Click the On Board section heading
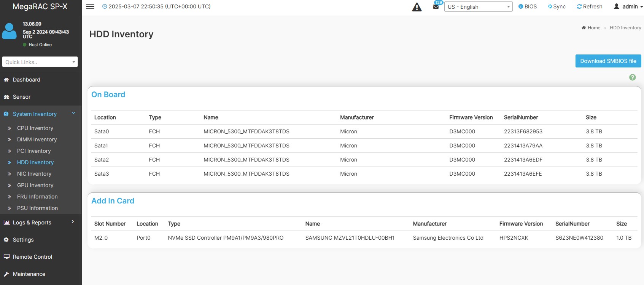Image resolution: width=644 pixels, height=285 pixels. (x=108, y=94)
